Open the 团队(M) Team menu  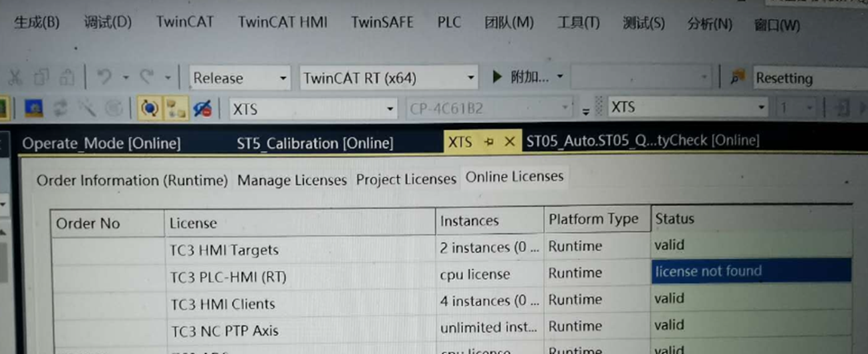click(509, 23)
